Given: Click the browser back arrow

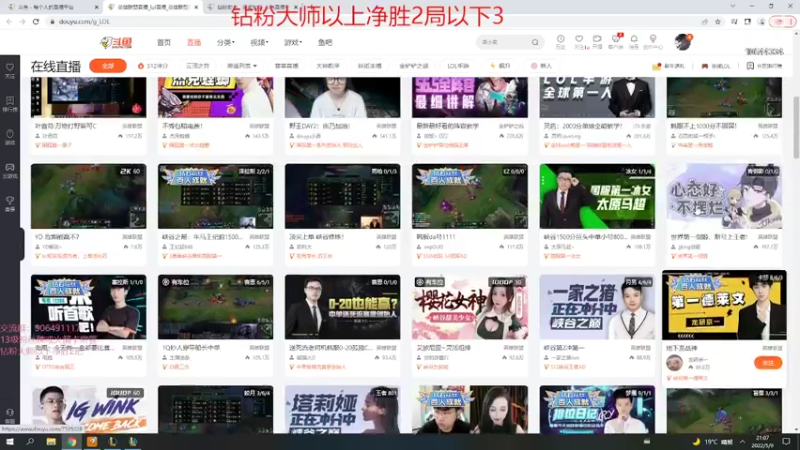Looking at the screenshot, I should [x=9, y=21].
